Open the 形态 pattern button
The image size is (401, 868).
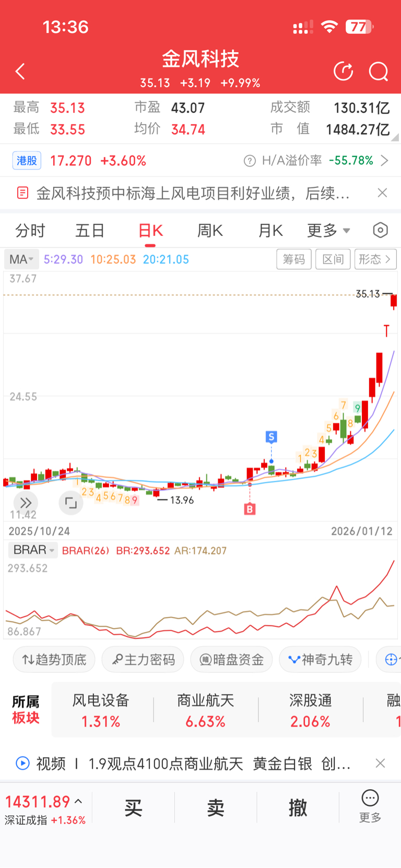(x=375, y=259)
